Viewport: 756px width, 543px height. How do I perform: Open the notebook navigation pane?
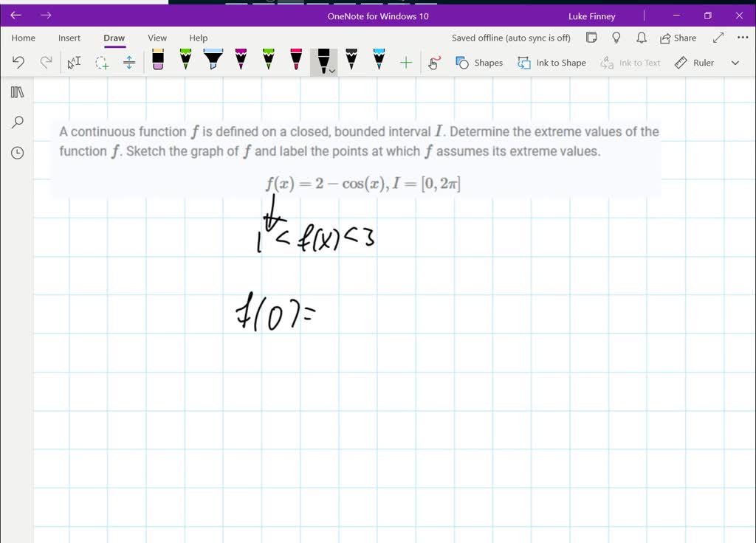pyautogui.click(x=16, y=91)
